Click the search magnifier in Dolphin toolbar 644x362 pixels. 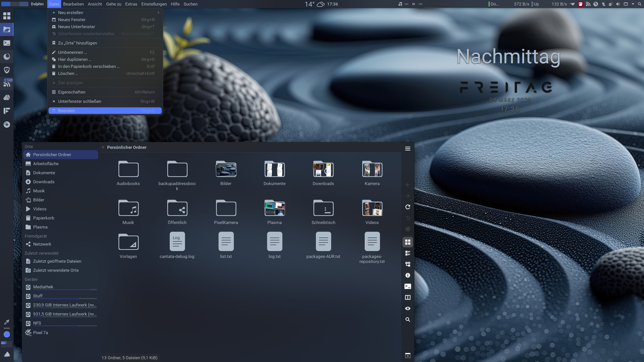point(408,319)
